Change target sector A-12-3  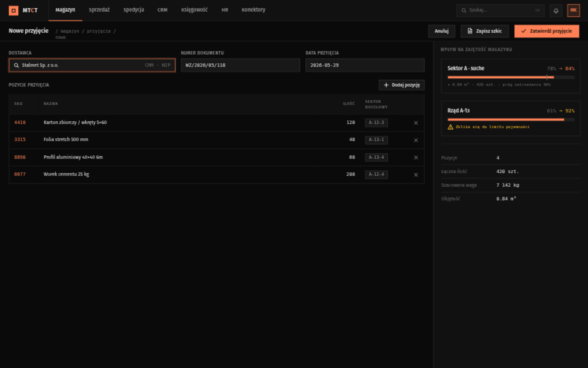click(x=376, y=123)
